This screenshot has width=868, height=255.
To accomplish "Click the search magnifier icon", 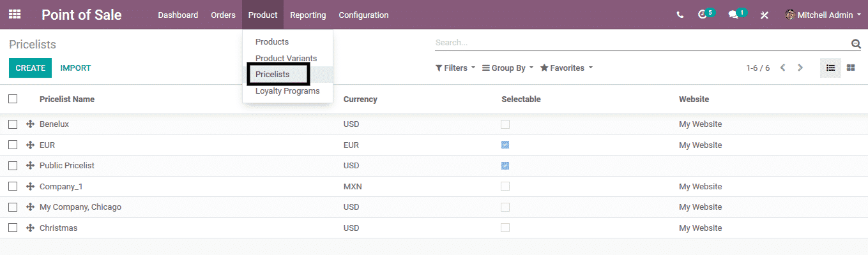I will point(855,43).
